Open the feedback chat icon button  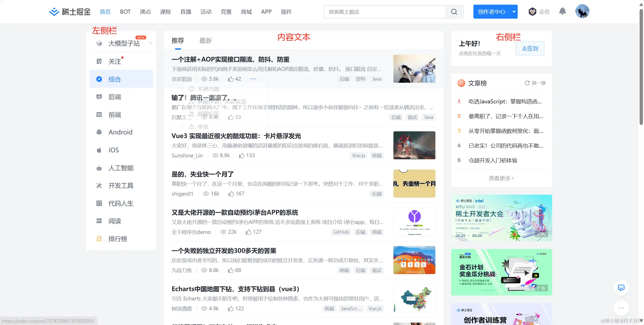click(x=621, y=288)
